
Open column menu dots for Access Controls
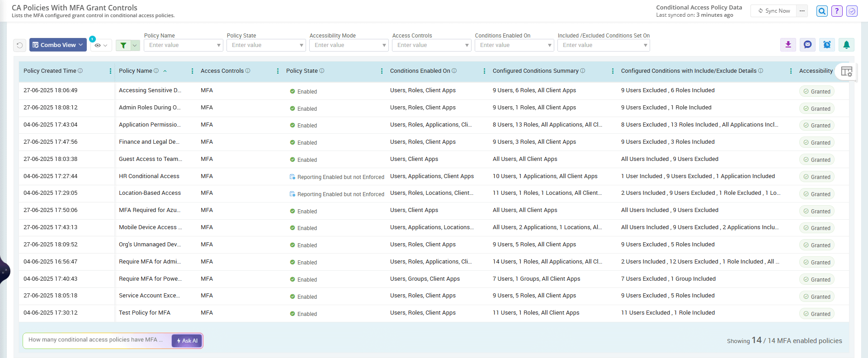pyautogui.click(x=278, y=71)
